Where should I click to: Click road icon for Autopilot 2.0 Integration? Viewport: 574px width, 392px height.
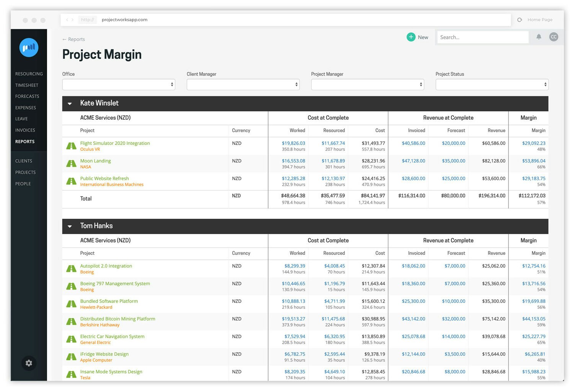[71, 269]
